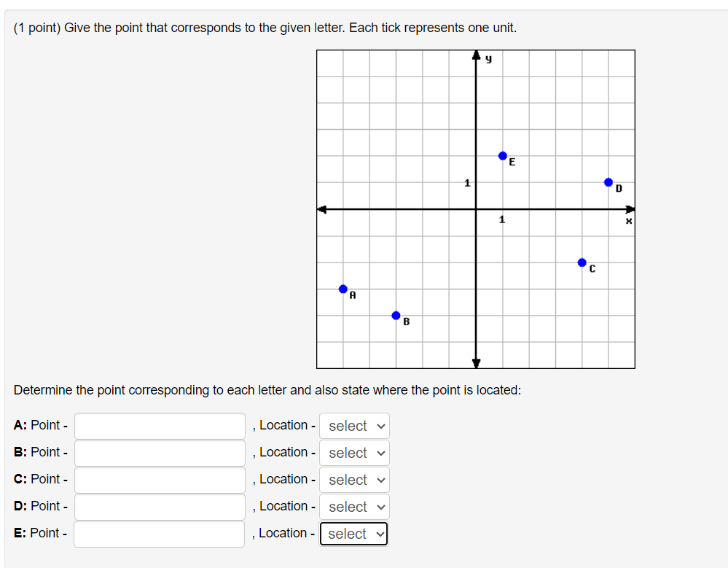Click the Point input field for A
Screen dimensions: 728x568
click(x=159, y=425)
